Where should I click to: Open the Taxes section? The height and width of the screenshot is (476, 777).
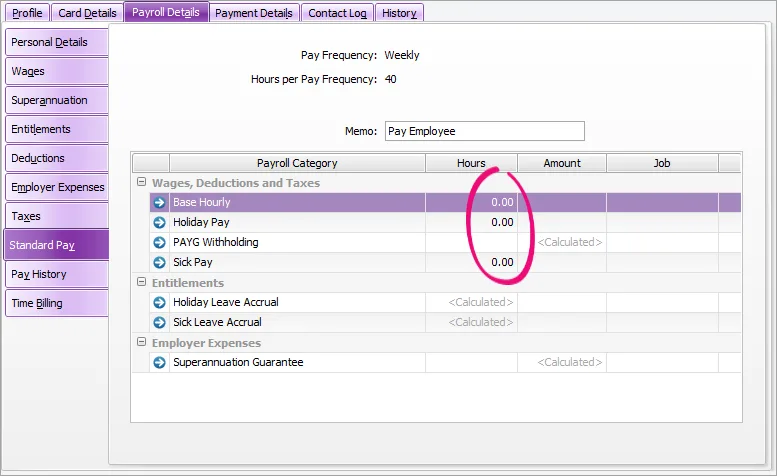(56, 216)
